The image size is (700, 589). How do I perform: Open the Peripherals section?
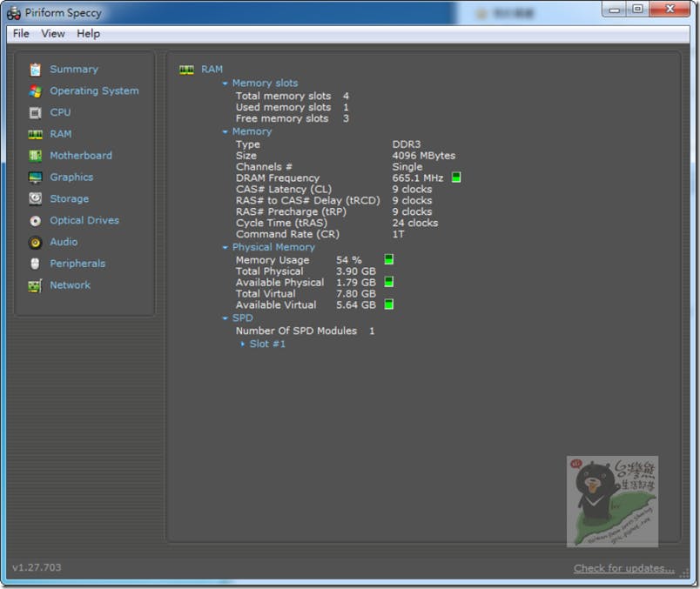[x=77, y=264]
